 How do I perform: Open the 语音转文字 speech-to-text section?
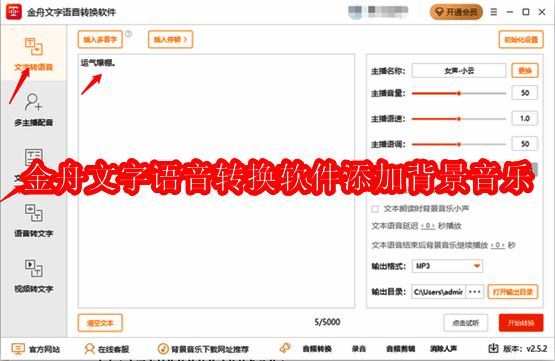coord(34,220)
